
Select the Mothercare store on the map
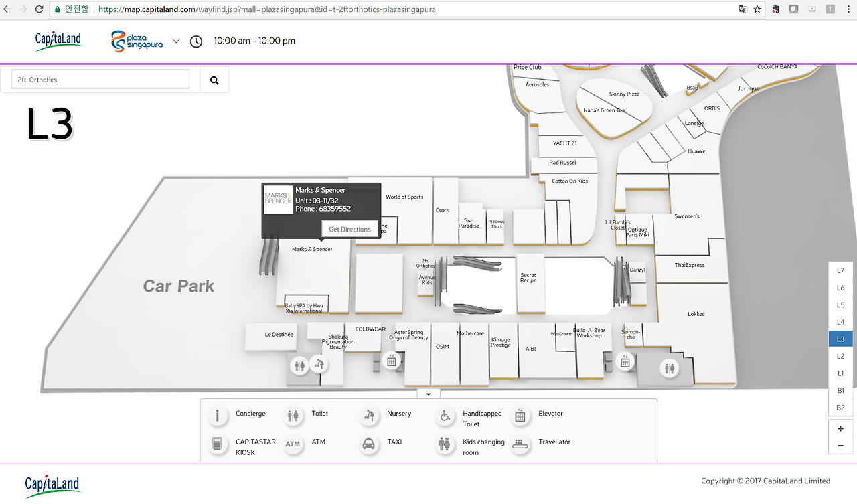pyautogui.click(x=470, y=333)
